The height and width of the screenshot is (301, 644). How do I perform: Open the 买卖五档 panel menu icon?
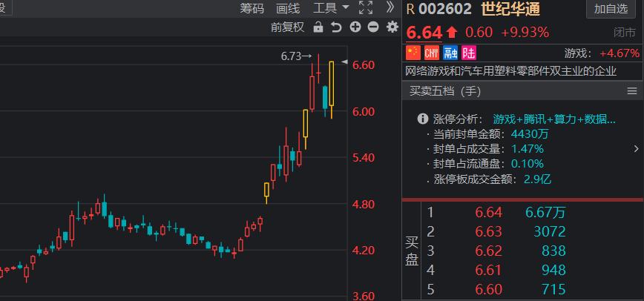[x=632, y=91]
